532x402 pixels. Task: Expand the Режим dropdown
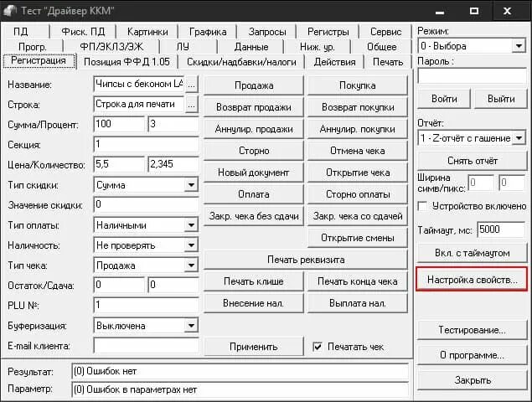coord(519,46)
